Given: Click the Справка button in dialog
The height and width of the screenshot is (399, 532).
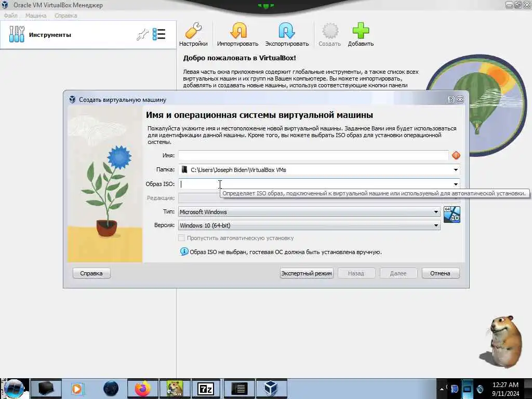Looking at the screenshot, I should coord(91,273).
